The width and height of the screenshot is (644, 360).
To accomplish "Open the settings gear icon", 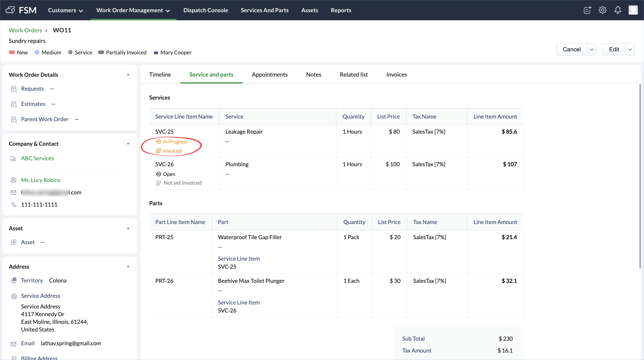I will point(602,10).
